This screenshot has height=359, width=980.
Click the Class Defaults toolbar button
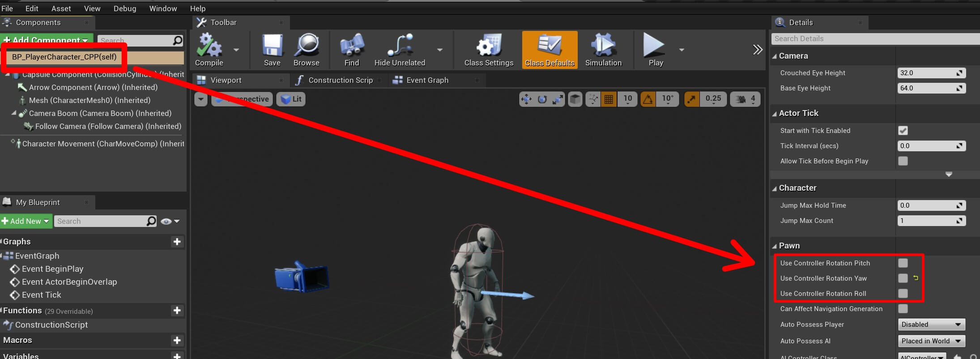pos(550,50)
